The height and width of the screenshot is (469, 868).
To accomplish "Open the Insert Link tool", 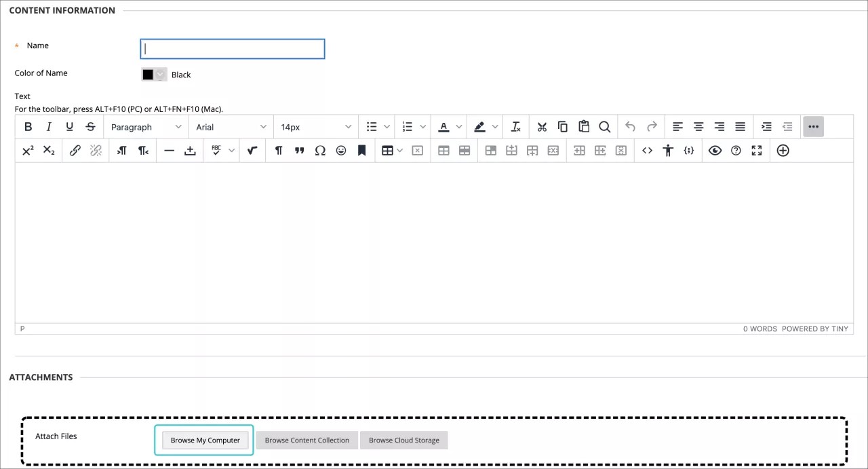I will (x=75, y=150).
